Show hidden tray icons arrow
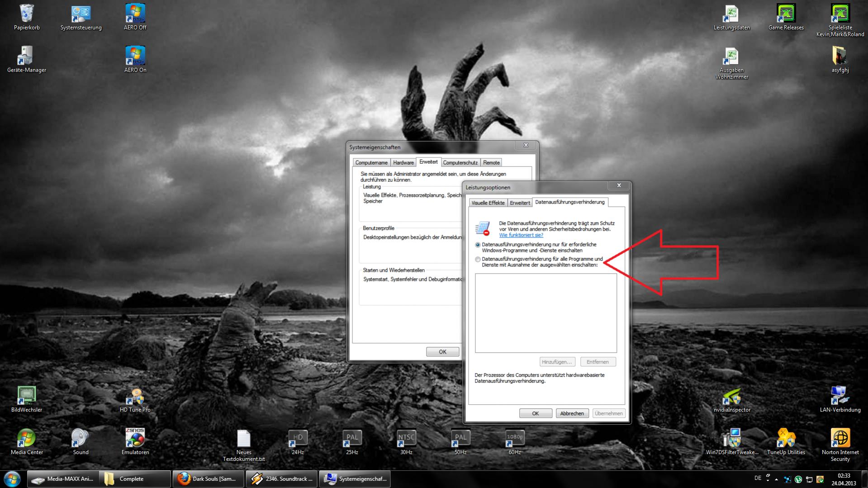 point(776,479)
